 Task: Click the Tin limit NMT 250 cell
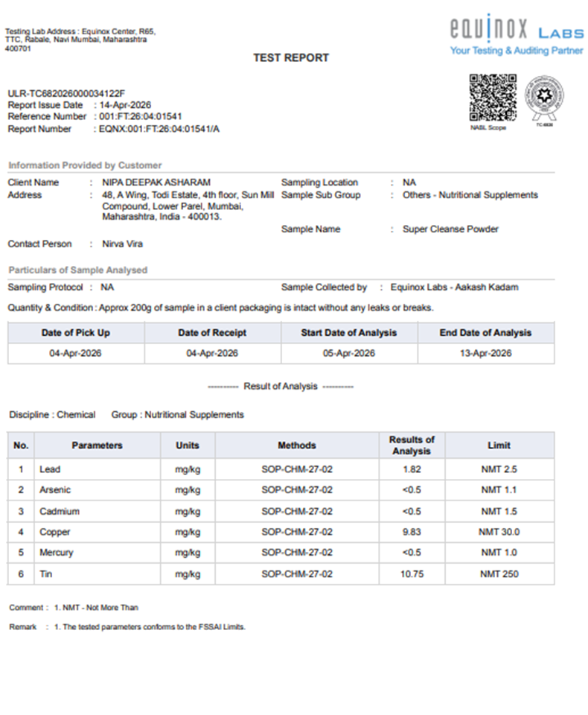[x=499, y=574]
